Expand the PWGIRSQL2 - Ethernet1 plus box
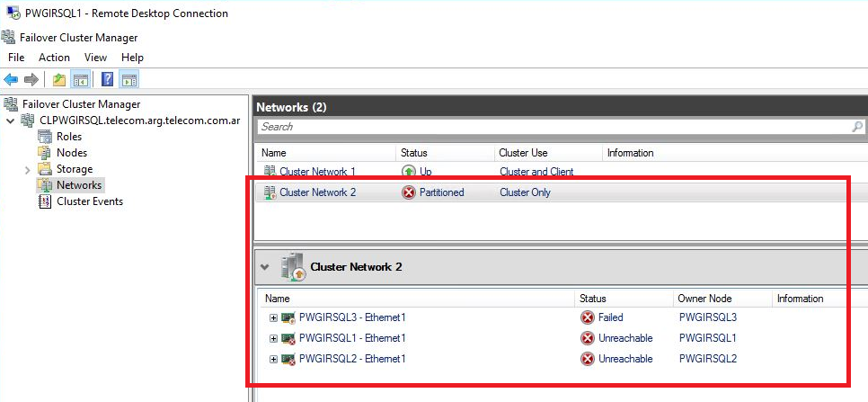 (x=273, y=360)
